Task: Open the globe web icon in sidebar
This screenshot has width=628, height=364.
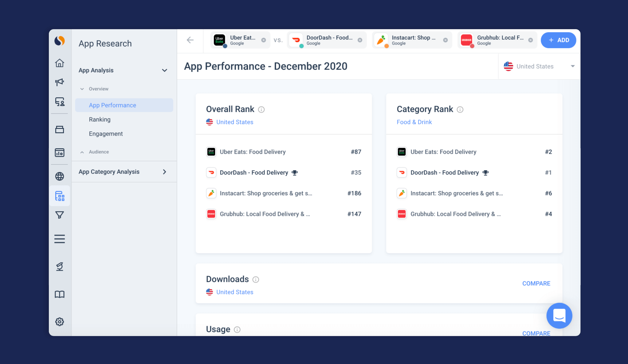Action: point(60,176)
